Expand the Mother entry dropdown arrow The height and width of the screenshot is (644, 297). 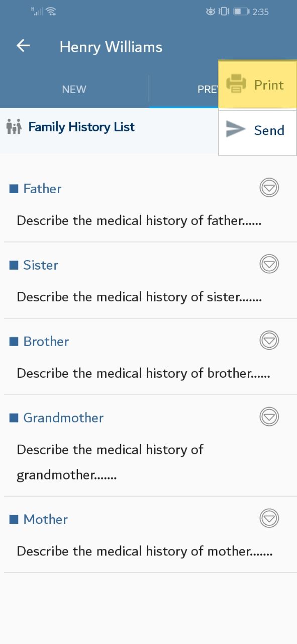269,518
